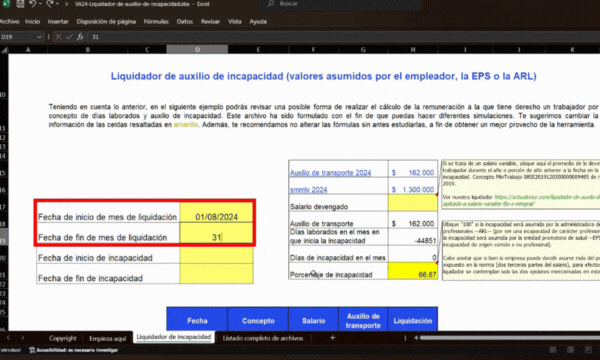Image resolution: width=600 pixels, height=360 pixels.
Task: Confirm cell entry with checkmark icon
Action: [69, 37]
